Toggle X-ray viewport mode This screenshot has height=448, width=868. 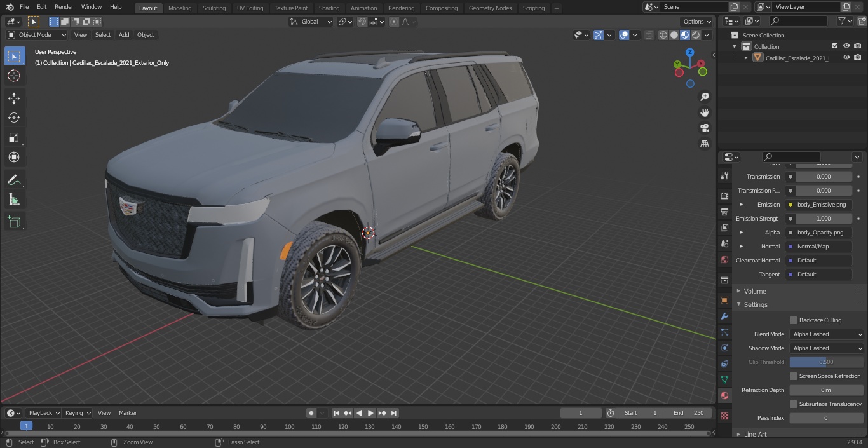[649, 35]
